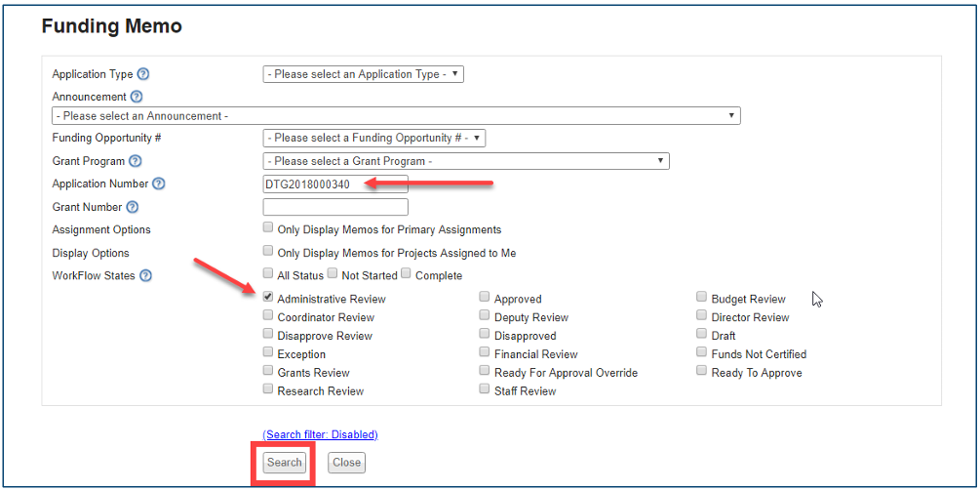This screenshot has width=980, height=490.
Task: Click the Close button
Action: click(x=346, y=463)
